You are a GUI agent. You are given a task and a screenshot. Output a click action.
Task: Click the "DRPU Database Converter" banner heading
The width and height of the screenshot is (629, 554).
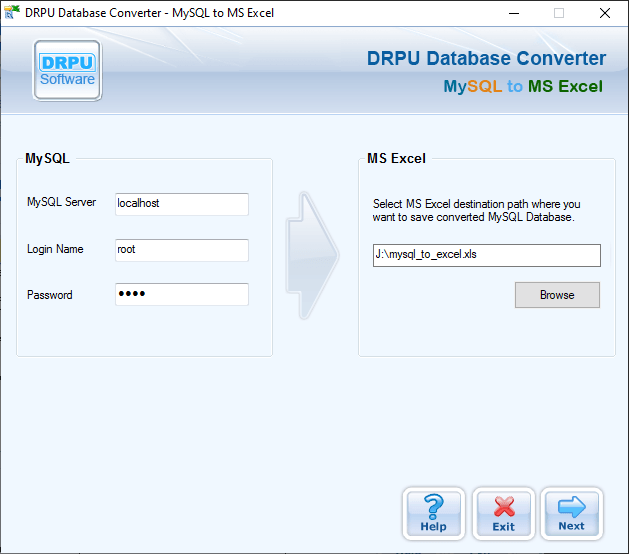(x=486, y=58)
